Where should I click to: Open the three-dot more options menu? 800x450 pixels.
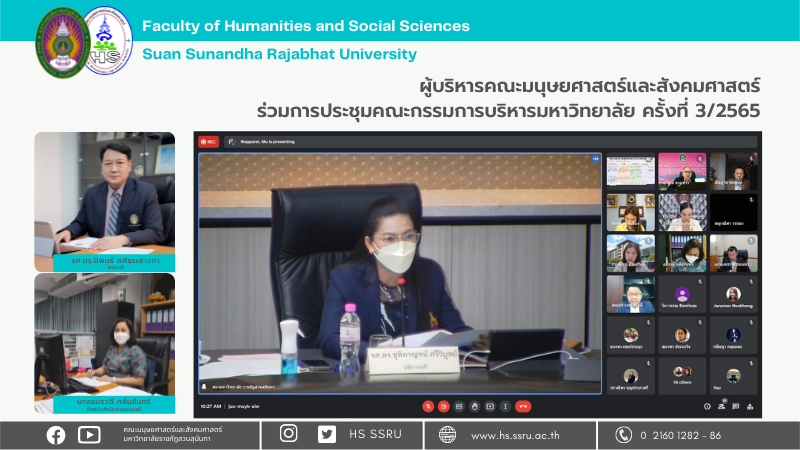(505, 406)
